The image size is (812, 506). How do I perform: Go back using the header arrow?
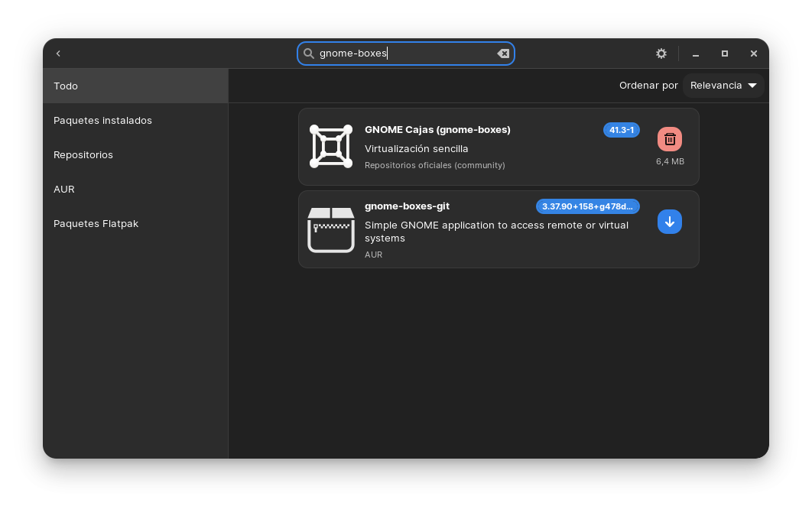click(x=58, y=54)
